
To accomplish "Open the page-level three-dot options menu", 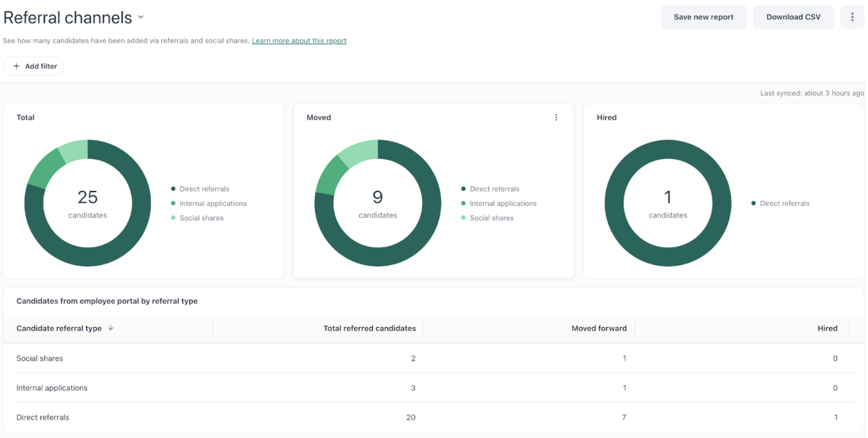I will pyautogui.click(x=852, y=17).
